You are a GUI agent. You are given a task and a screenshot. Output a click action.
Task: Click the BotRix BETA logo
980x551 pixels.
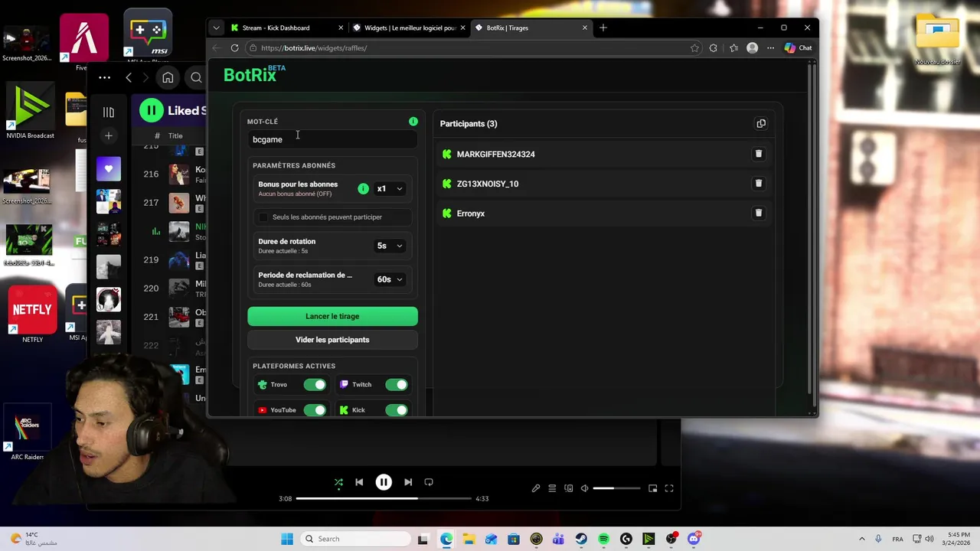click(254, 74)
